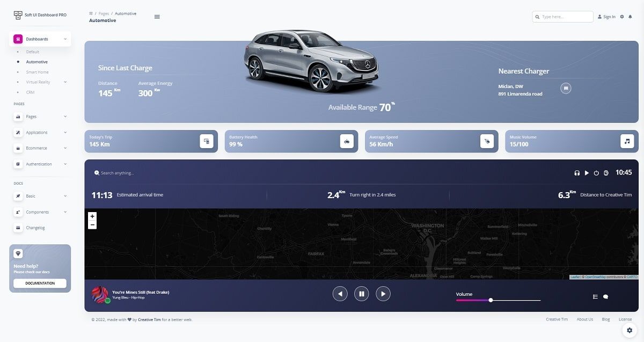The height and width of the screenshot is (342, 644).
Task: Open the Creative Tim footer link
Action: coord(557,319)
